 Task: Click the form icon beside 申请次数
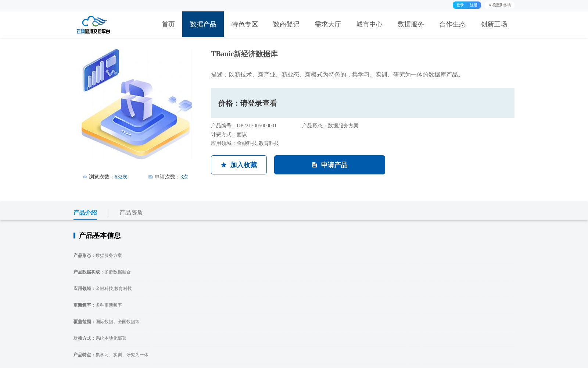tap(151, 177)
